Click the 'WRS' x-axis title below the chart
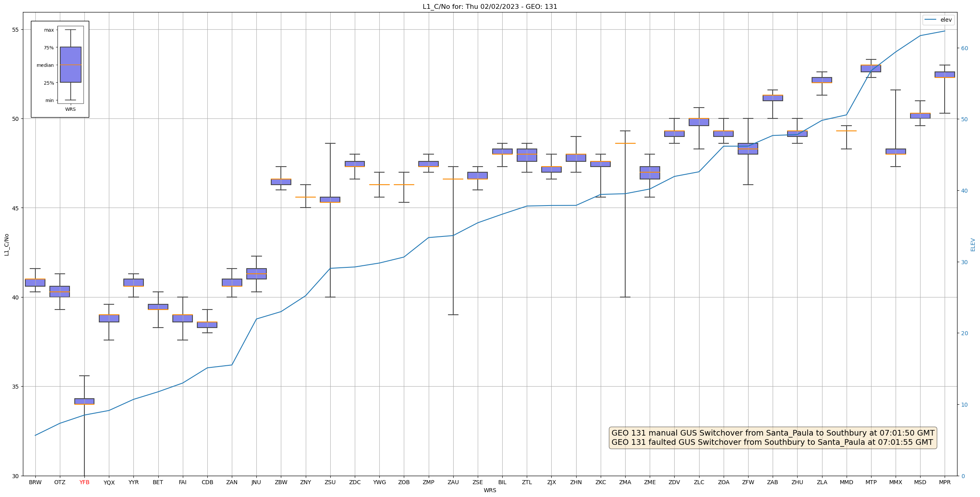 pyautogui.click(x=490, y=490)
